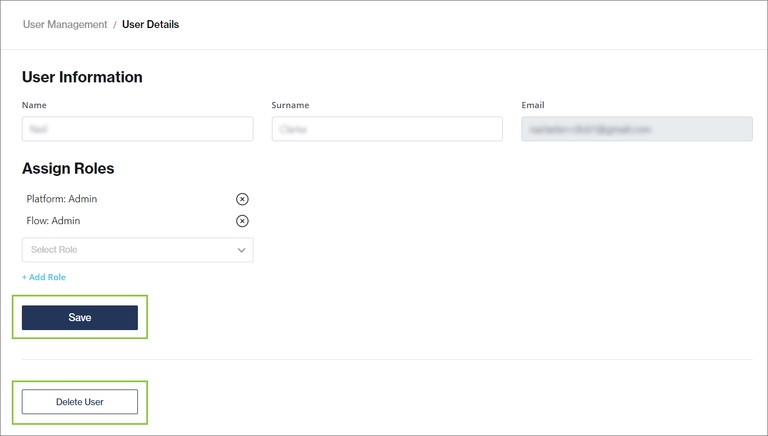768x436 pixels.
Task: Go back to User Management breadcrumb
Action: (65, 24)
